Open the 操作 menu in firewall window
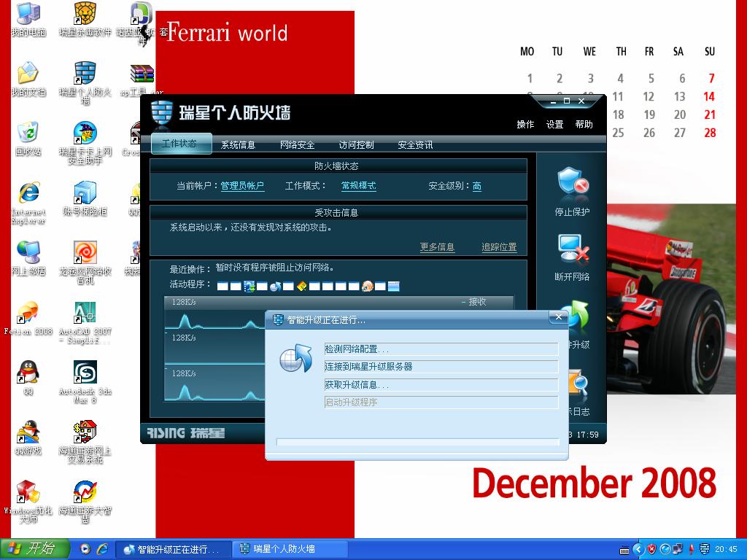Viewport: 747px width, 560px height. tap(525, 124)
